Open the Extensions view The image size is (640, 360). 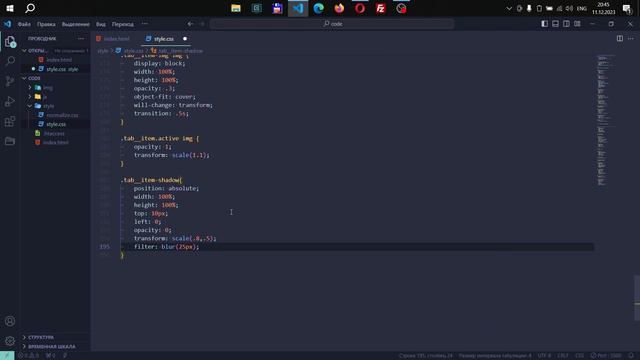pyautogui.click(x=10, y=121)
